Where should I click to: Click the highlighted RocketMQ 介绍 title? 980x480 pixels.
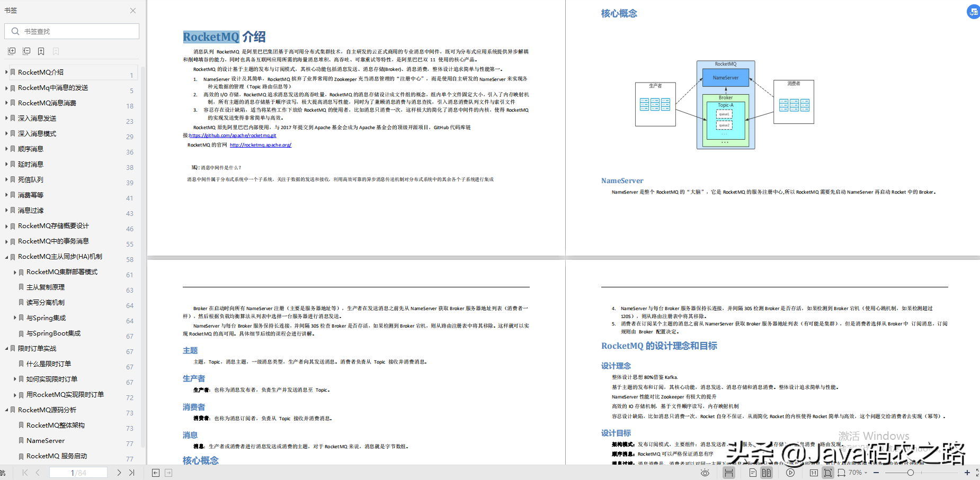coord(224,37)
